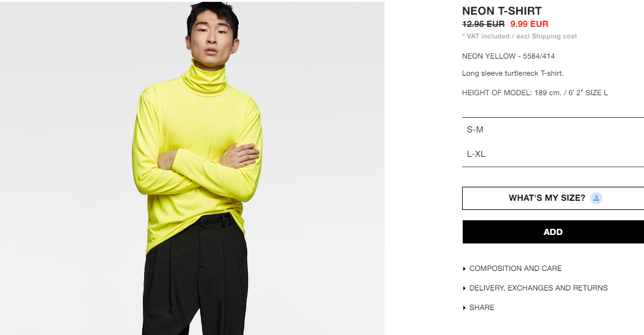The width and height of the screenshot is (644, 335).
Task: Select the S-M size option
Action: coord(553,130)
